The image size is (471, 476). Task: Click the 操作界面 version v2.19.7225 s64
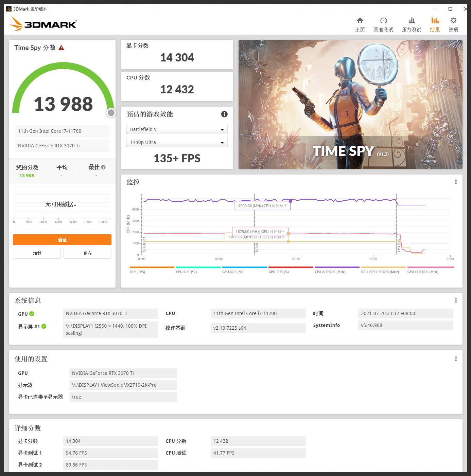tap(258, 328)
